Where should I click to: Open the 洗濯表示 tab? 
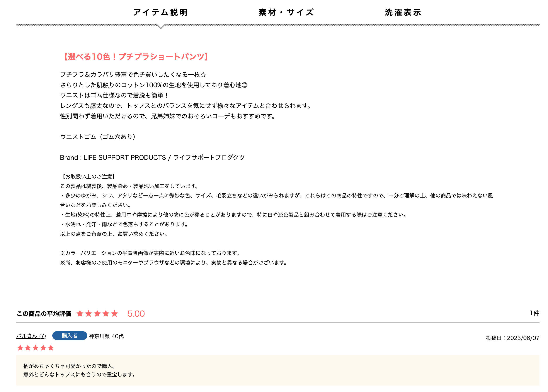[x=403, y=12]
